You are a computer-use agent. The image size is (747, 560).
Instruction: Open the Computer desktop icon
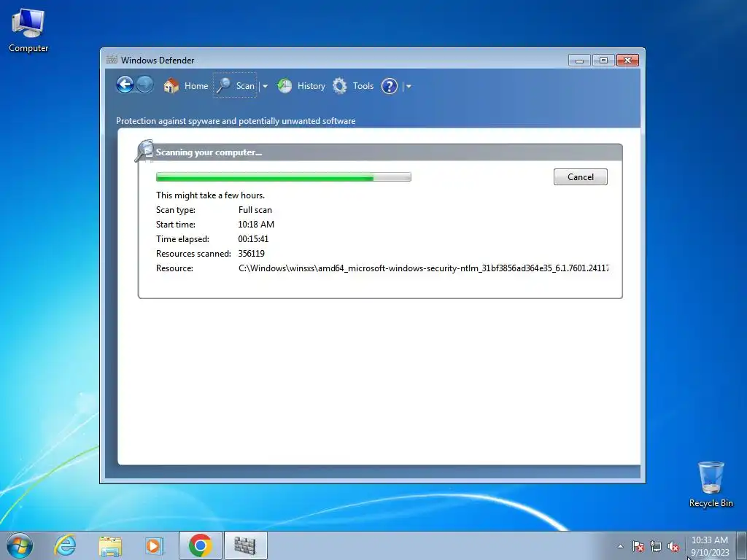click(x=28, y=30)
